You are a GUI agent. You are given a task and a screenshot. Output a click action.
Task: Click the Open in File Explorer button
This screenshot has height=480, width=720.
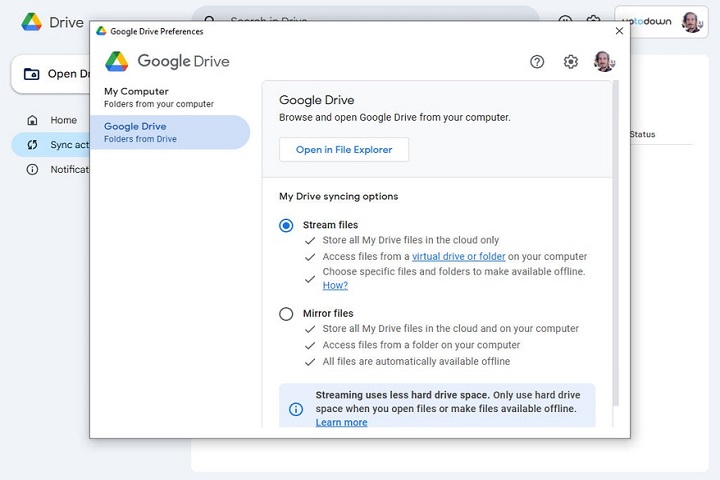click(344, 150)
